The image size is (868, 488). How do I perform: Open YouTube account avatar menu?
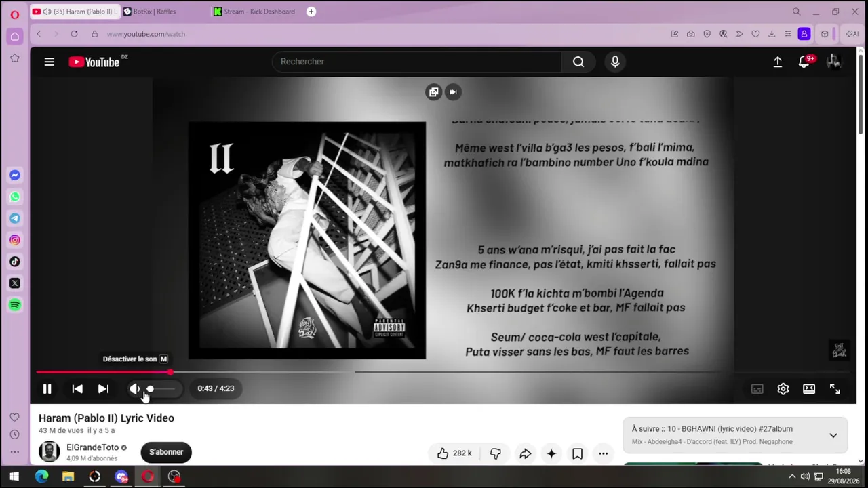833,62
